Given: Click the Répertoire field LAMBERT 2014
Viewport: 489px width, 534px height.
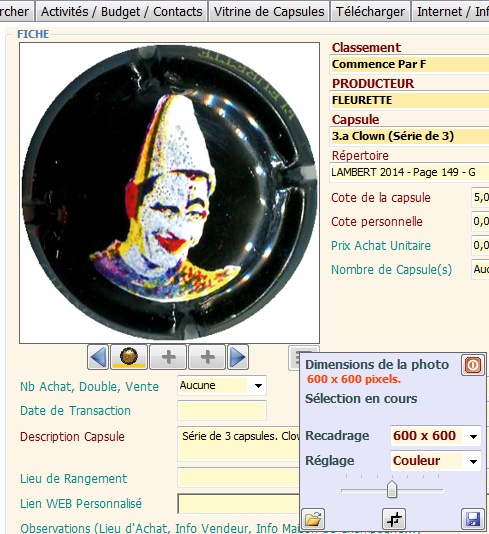Looking at the screenshot, I should [410, 172].
